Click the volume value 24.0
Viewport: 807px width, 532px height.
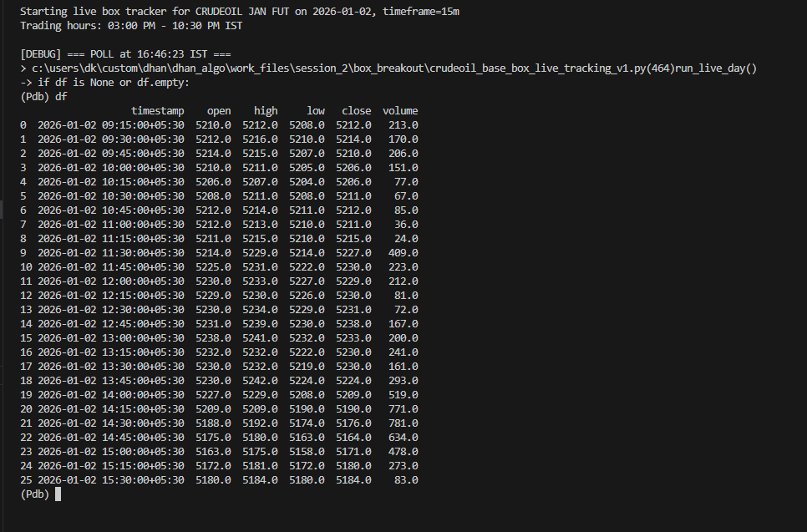click(x=406, y=239)
